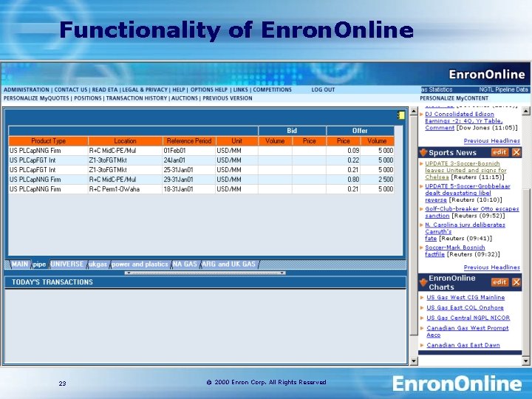Open Canadian Gas East Dawn chart
The height and width of the screenshot is (399, 532).
tap(463, 345)
